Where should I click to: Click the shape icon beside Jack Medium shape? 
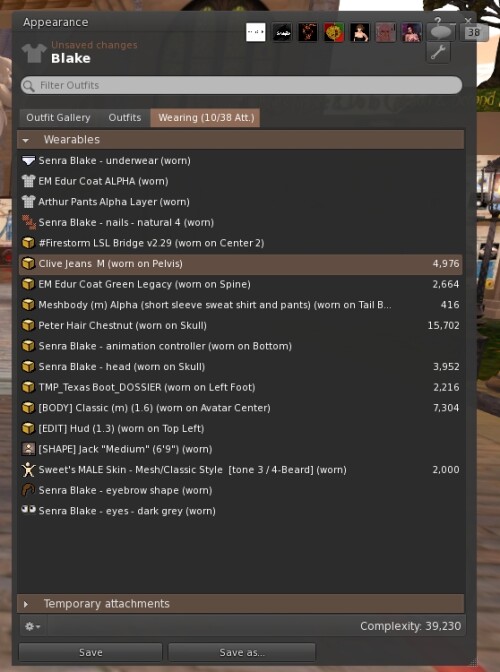28,449
